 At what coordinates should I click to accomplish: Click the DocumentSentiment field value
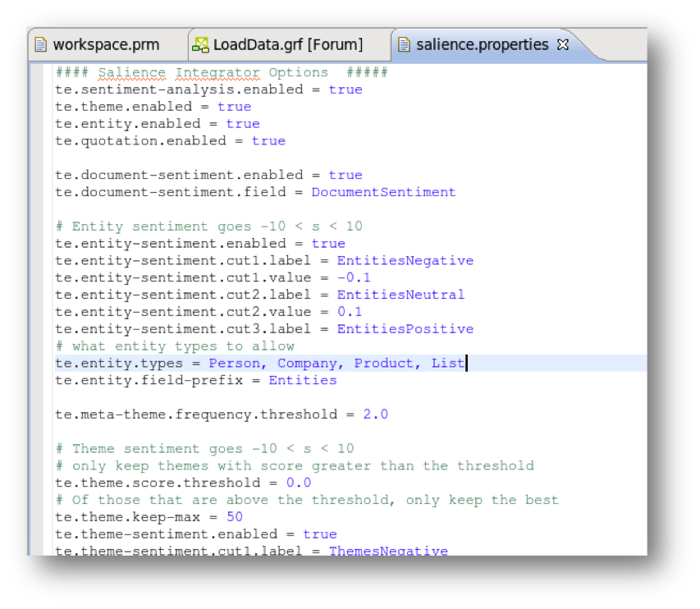(x=383, y=192)
